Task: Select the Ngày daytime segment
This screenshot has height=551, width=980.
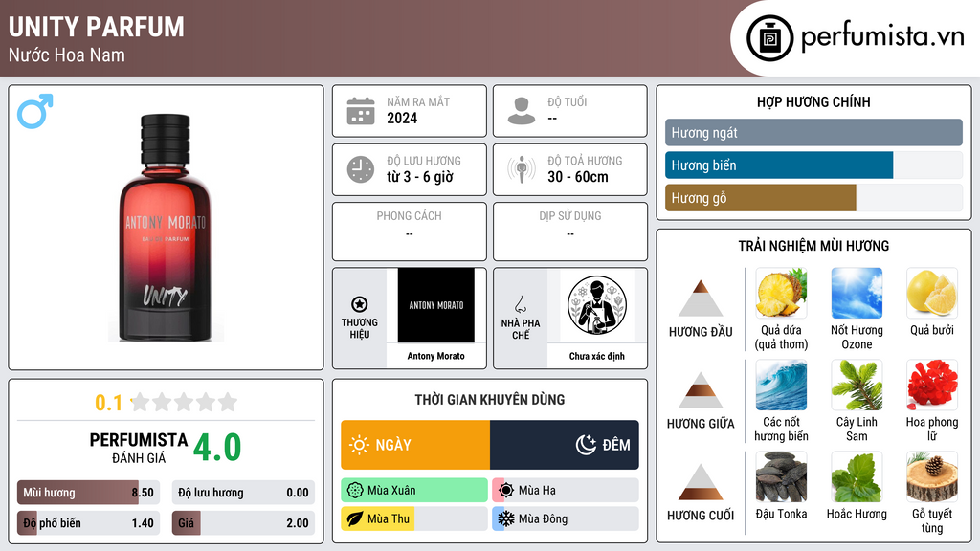Action: pos(415,445)
